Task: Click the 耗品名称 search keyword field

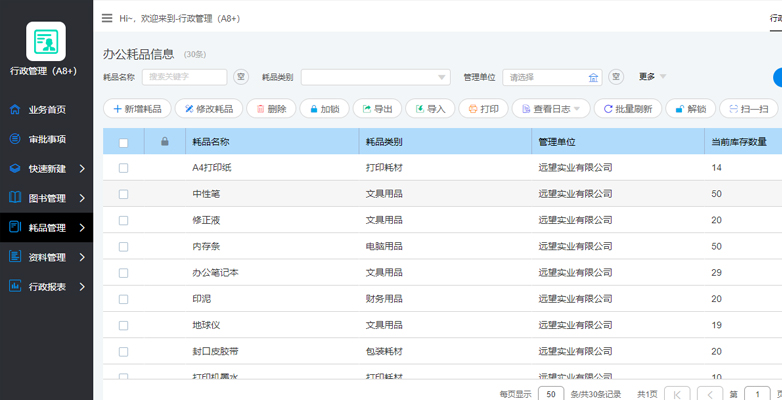Action: click(x=184, y=77)
